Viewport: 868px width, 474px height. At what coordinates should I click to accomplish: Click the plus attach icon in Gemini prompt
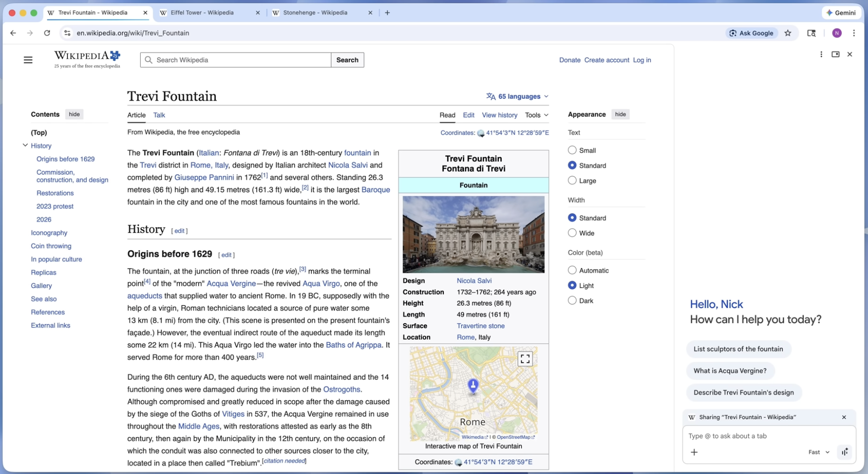coord(694,452)
